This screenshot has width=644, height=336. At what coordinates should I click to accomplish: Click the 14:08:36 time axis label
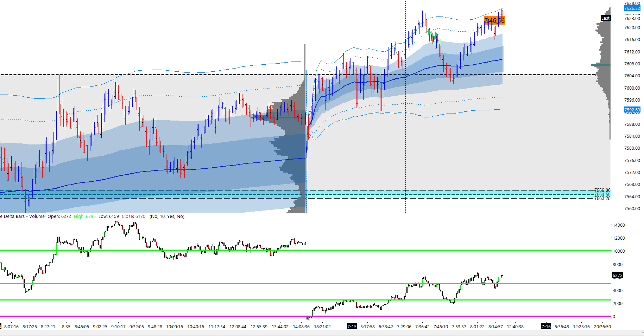coord(301,327)
